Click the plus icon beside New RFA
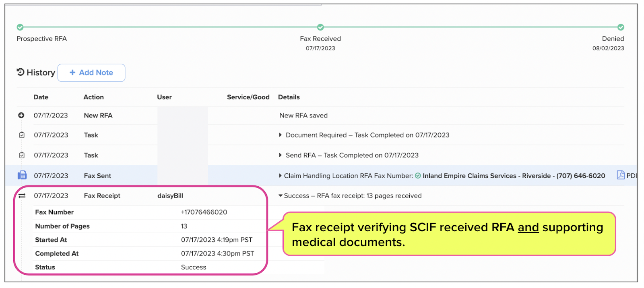The width and height of the screenshot is (644, 288). (21, 115)
